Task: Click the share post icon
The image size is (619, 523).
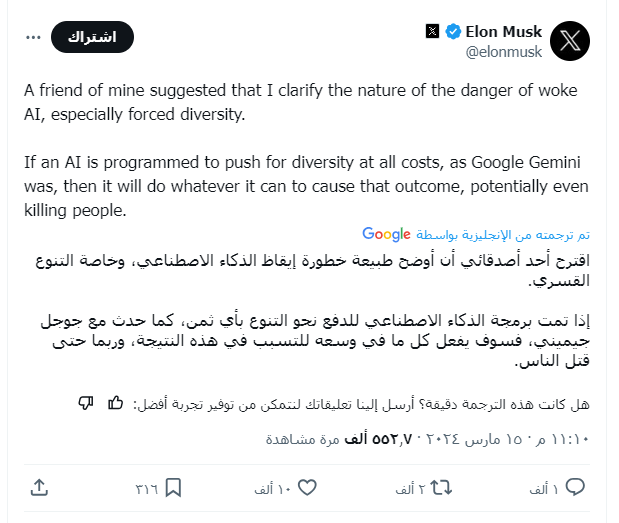Action: (x=39, y=487)
